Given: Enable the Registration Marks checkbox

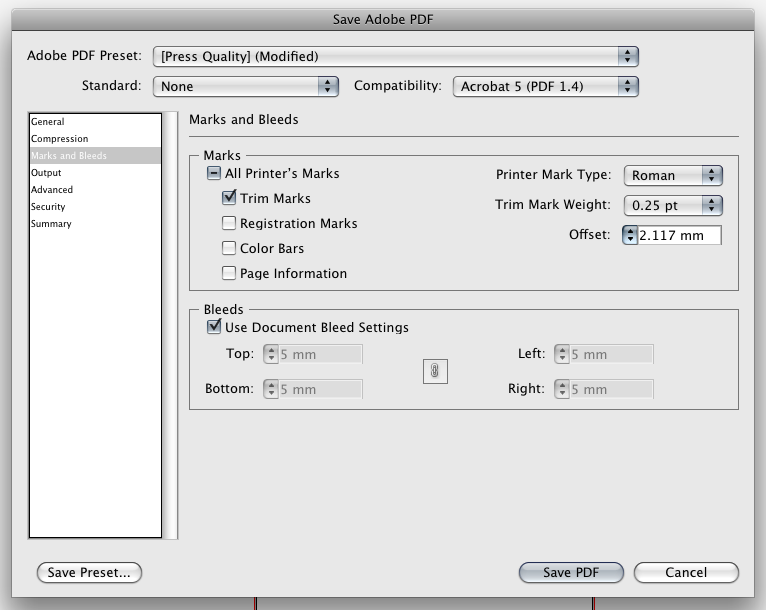Looking at the screenshot, I should [x=229, y=224].
